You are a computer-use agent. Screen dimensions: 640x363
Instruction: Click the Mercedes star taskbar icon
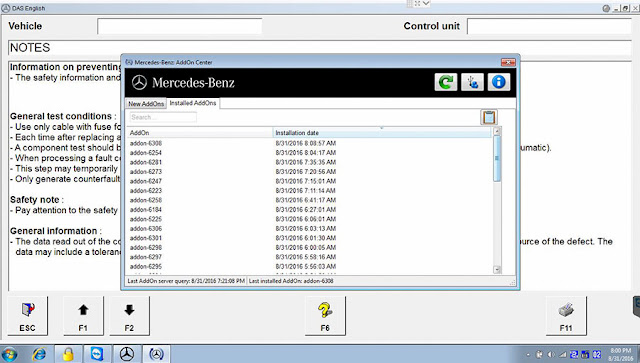127,354
